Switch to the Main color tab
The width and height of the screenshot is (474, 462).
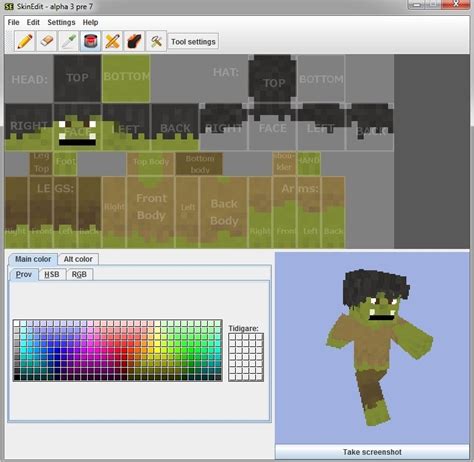(33, 259)
